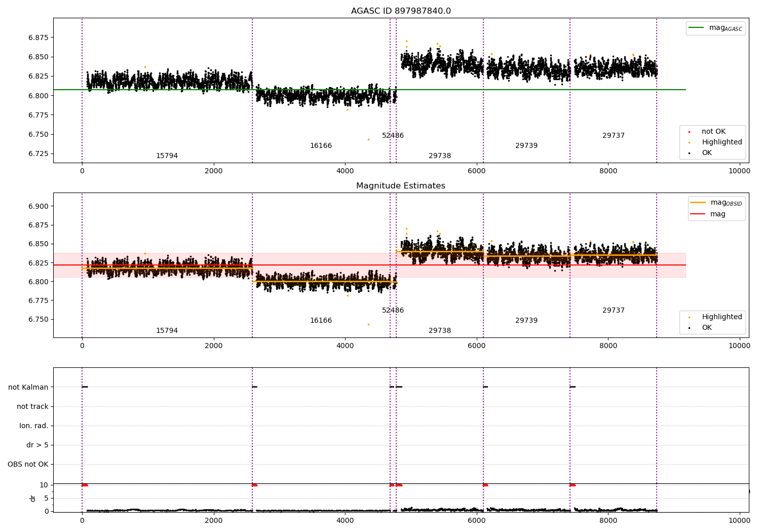Click the 6.900 y-tick in Magnitude Estimates plot
Image resolution: width=760 pixels, height=532 pixels.
[39, 206]
